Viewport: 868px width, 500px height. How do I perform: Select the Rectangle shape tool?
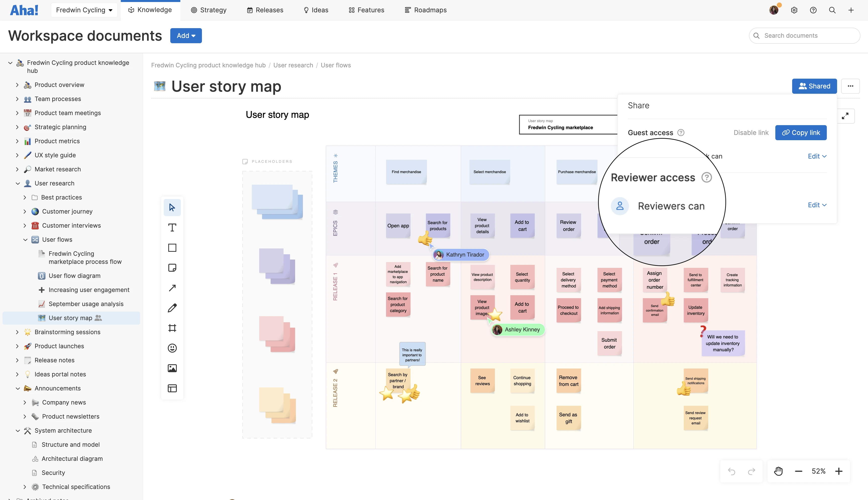click(x=172, y=247)
